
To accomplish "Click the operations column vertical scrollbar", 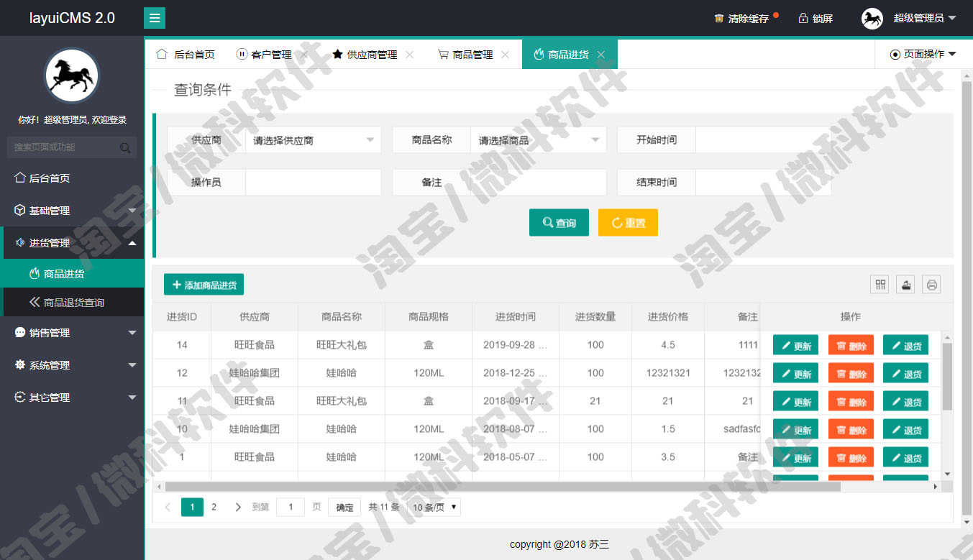I will coord(947,377).
